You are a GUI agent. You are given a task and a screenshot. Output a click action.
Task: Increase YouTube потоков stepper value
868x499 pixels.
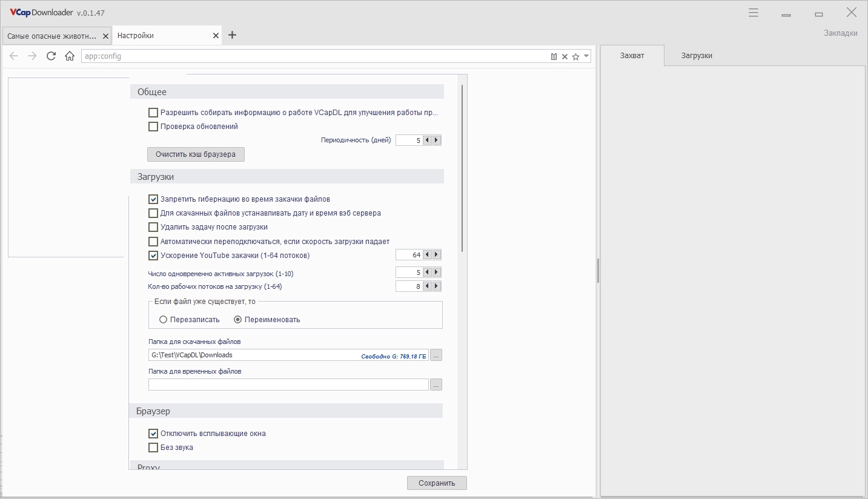click(436, 255)
